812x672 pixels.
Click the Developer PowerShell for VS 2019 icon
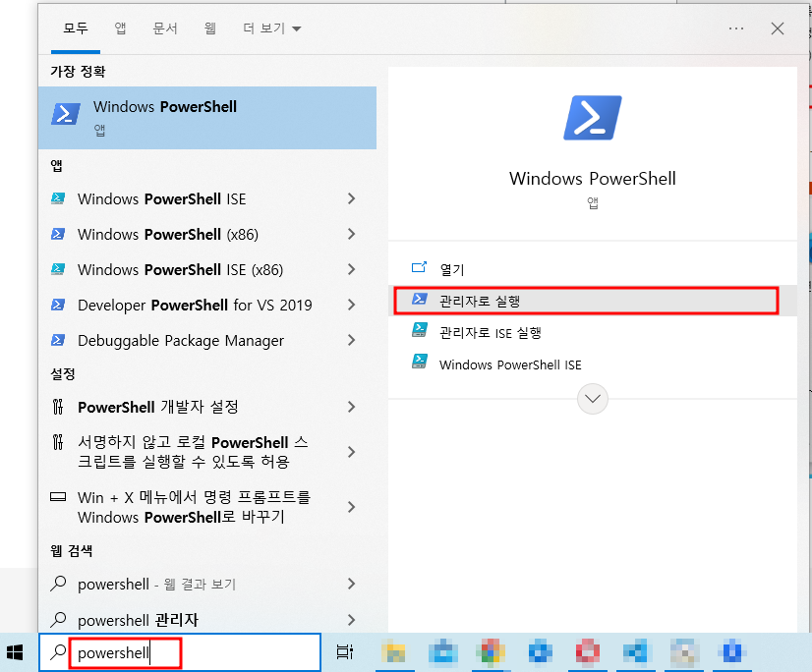tap(58, 305)
